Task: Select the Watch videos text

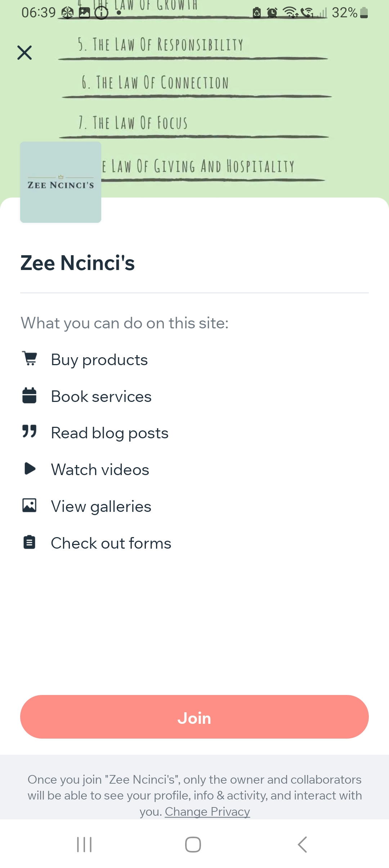Action: click(x=100, y=470)
